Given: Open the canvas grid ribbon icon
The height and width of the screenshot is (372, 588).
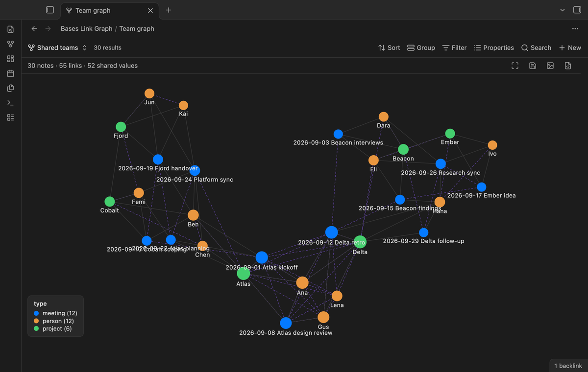Looking at the screenshot, I should click(x=10, y=59).
